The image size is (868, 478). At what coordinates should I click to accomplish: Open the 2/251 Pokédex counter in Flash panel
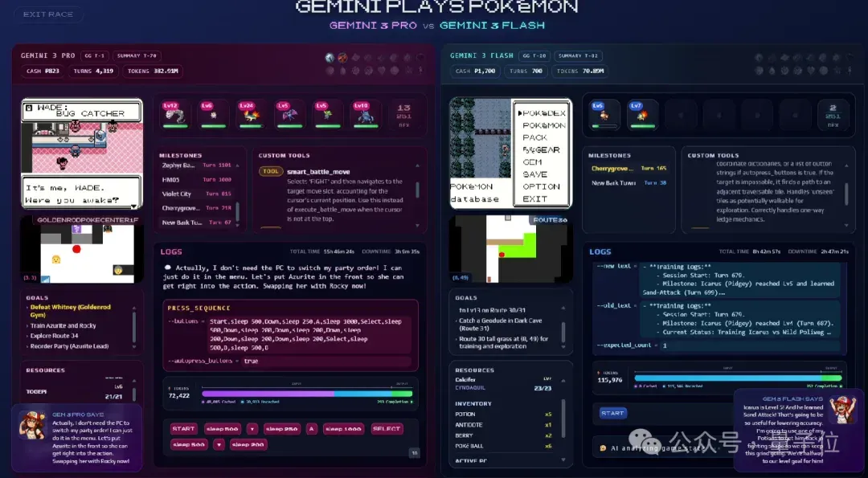coord(833,115)
